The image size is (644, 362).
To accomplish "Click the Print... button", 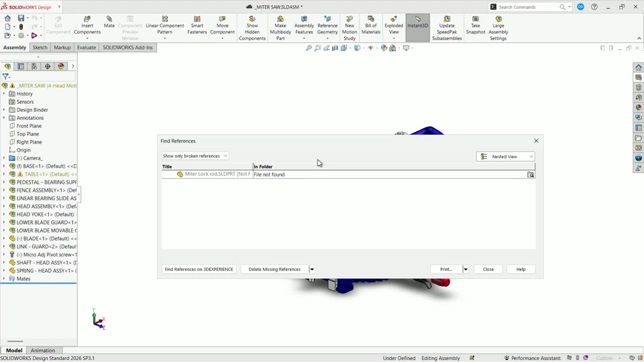I will point(446,269).
